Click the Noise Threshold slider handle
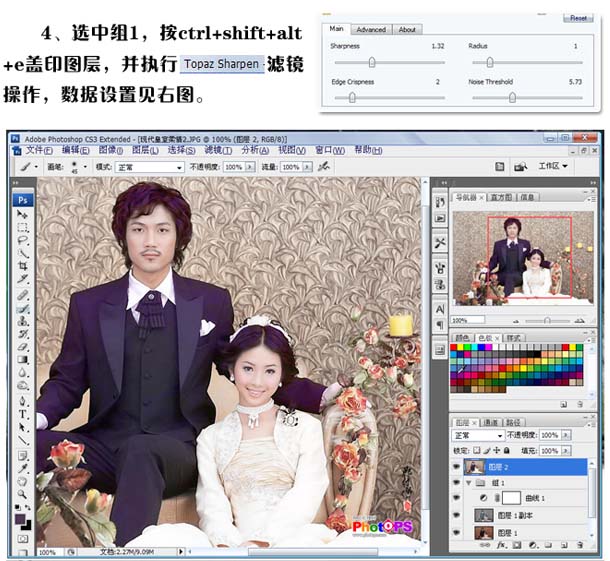 pyautogui.click(x=512, y=97)
